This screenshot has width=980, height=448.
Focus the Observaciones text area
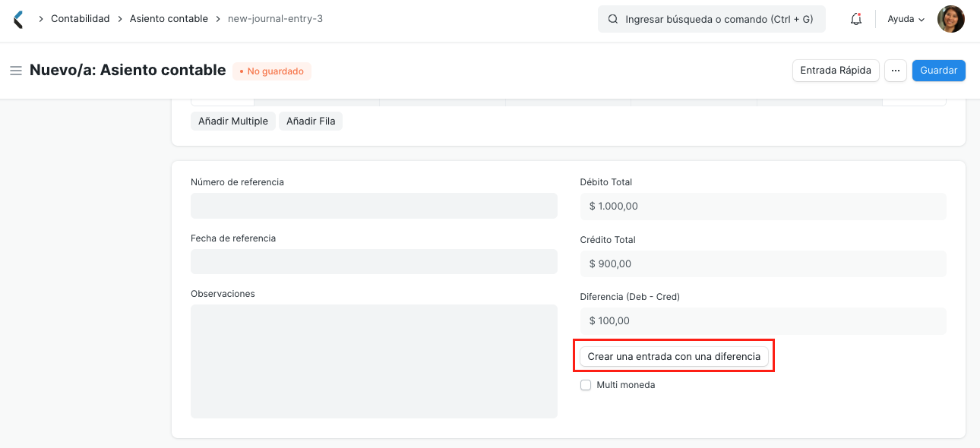374,361
